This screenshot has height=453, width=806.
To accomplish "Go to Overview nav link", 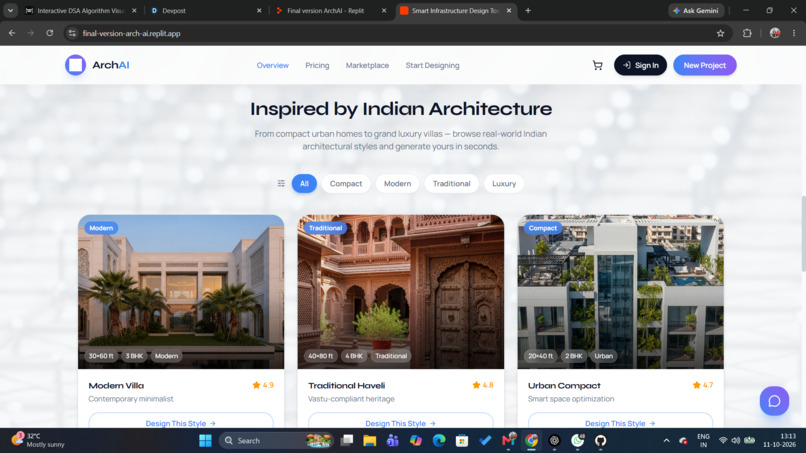I will pos(272,65).
